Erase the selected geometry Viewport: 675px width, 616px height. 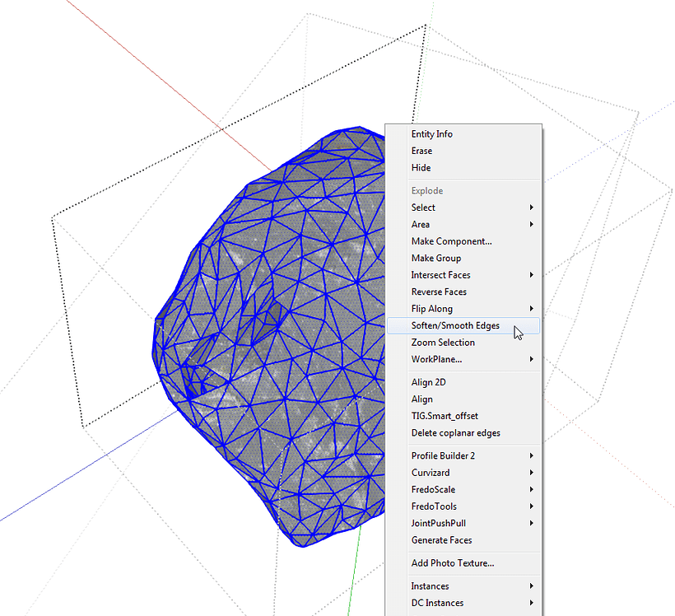tap(421, 151)
